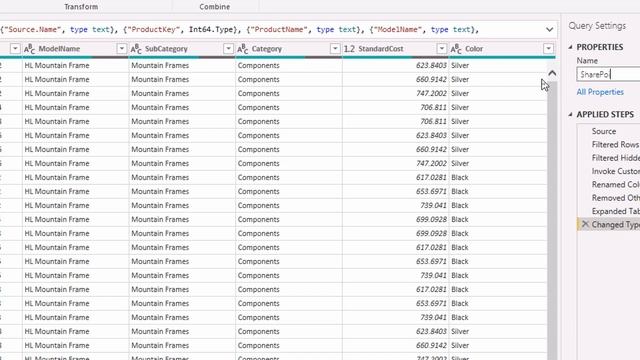Click the Category text type icon

point(242,49)
